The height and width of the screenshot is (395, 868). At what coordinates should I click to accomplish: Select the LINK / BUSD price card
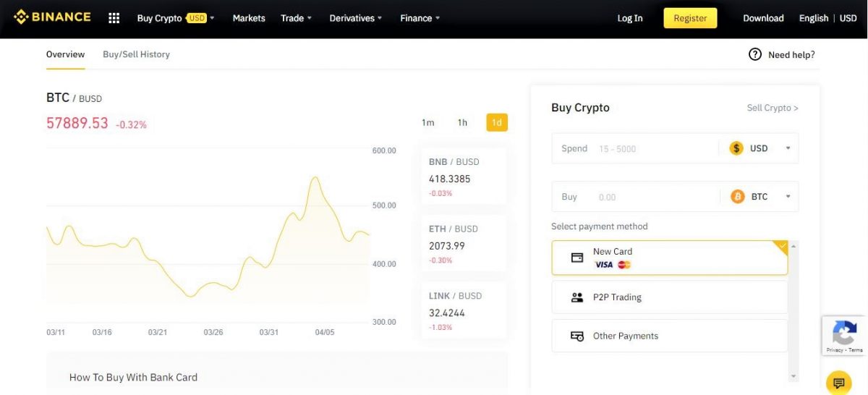click(464, 312)
